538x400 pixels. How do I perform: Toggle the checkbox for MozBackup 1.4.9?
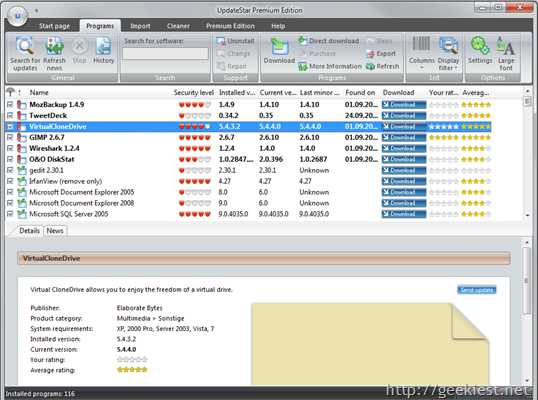(x=10, y=104)
